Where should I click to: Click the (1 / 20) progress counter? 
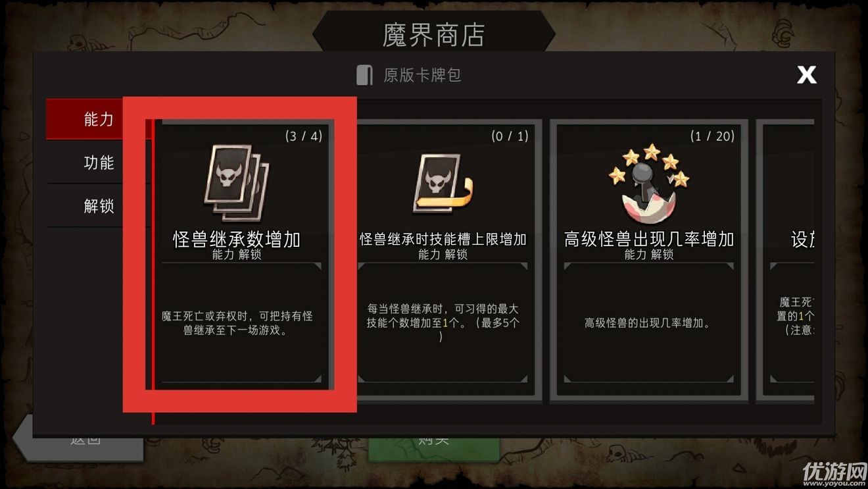coord(712,136)
